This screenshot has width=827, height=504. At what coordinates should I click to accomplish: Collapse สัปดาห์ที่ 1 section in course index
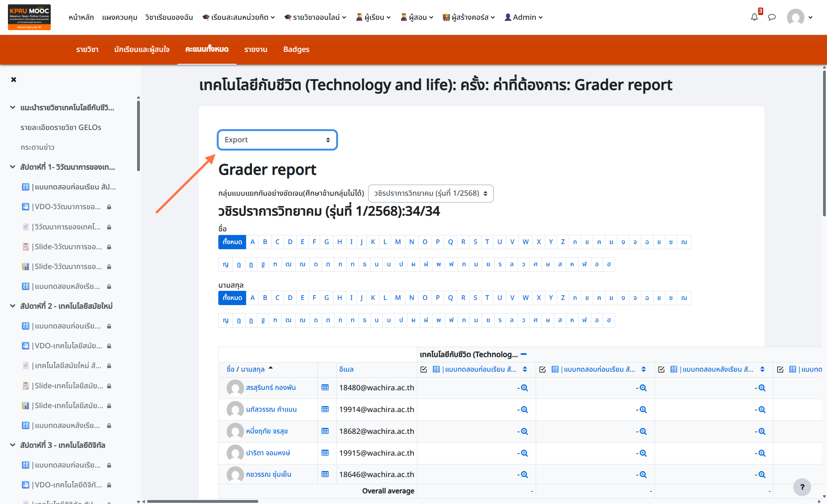(13, 167)
